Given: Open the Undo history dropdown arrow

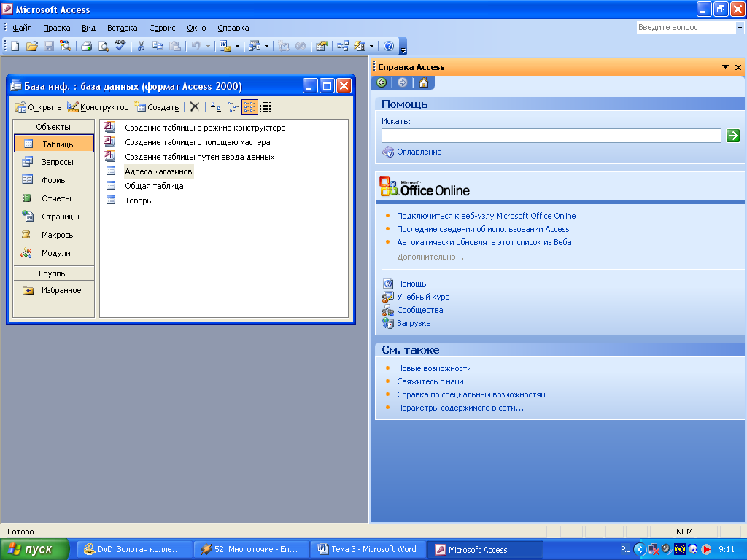Looking at the screenshot, I should (208, 46).
